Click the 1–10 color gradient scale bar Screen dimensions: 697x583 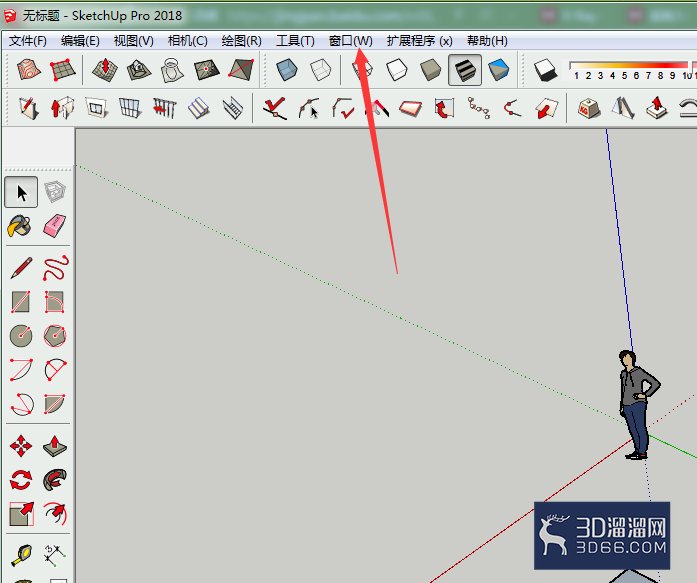[x=632, y=71]
